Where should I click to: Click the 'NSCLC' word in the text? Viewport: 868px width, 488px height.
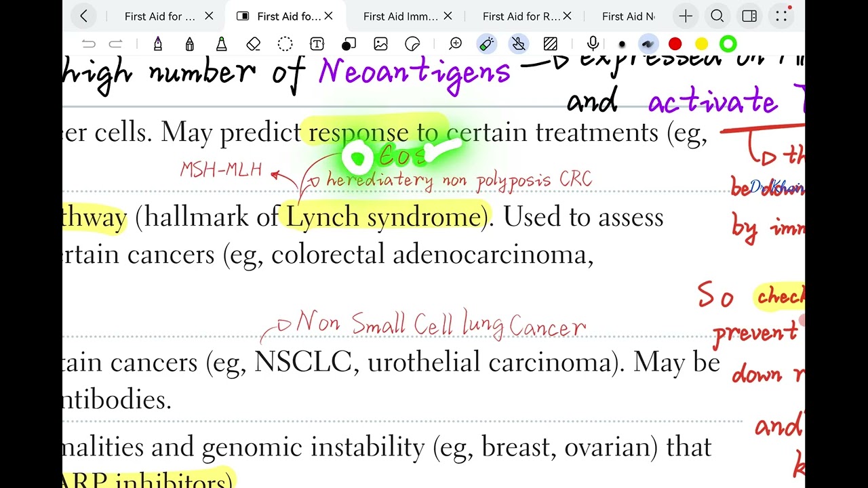click(x=303, y=363)
